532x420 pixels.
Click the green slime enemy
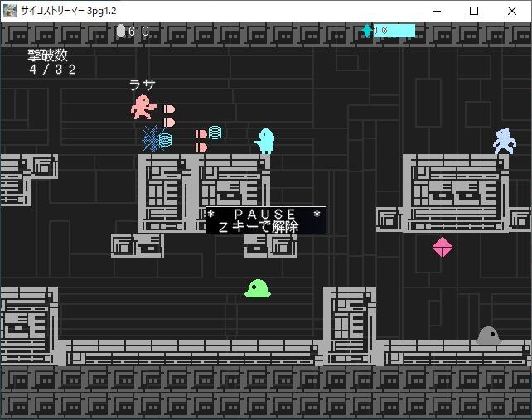pyautogui.click(x=258, y=289)
